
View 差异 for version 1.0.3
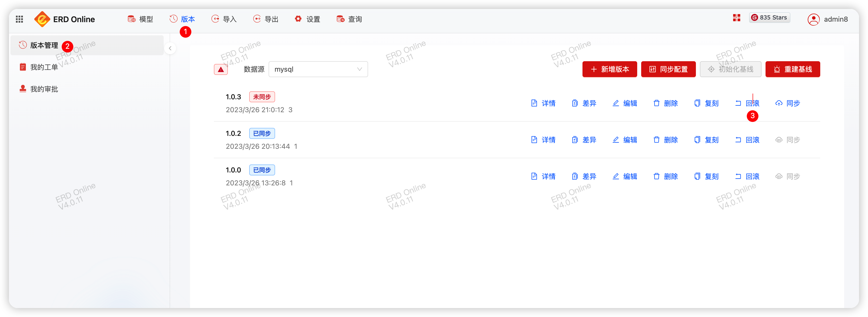tap(584, 103)
